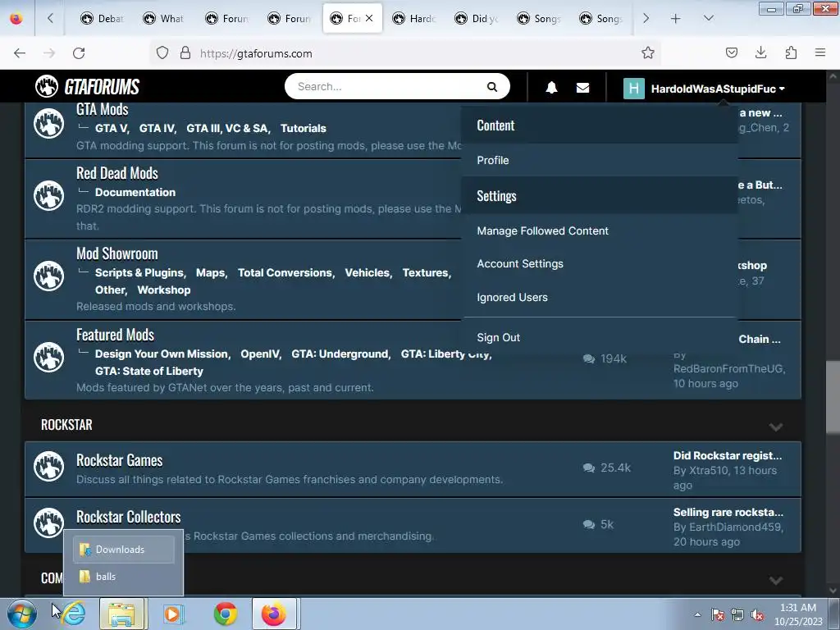Choose Account Settings in the menu

tap(520, 263)
